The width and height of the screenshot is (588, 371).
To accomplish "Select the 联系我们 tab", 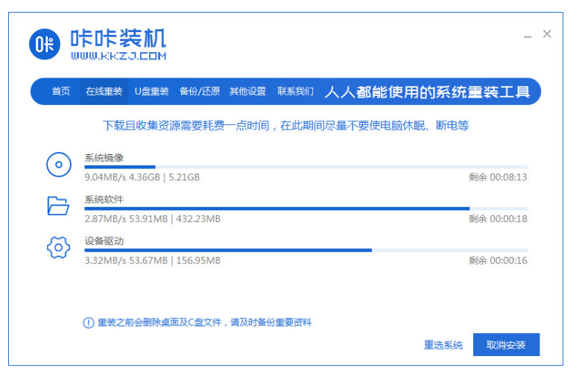I will (295, 92).
